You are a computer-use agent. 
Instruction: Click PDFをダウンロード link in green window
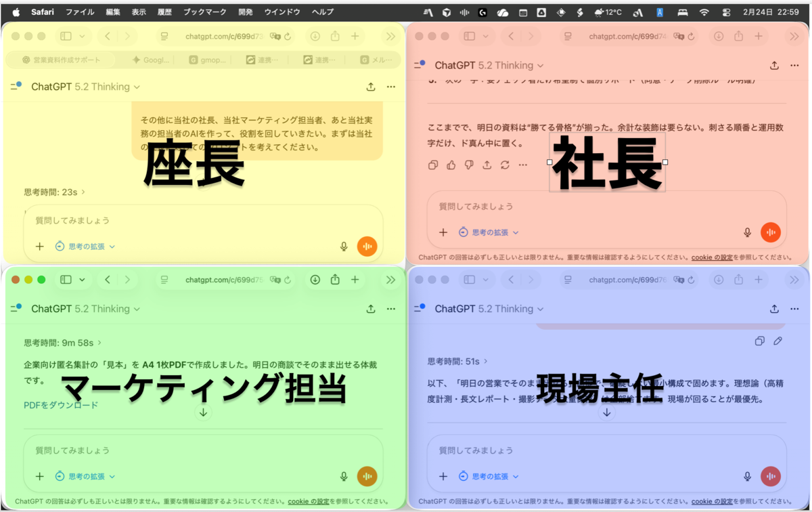click(61, 405)
